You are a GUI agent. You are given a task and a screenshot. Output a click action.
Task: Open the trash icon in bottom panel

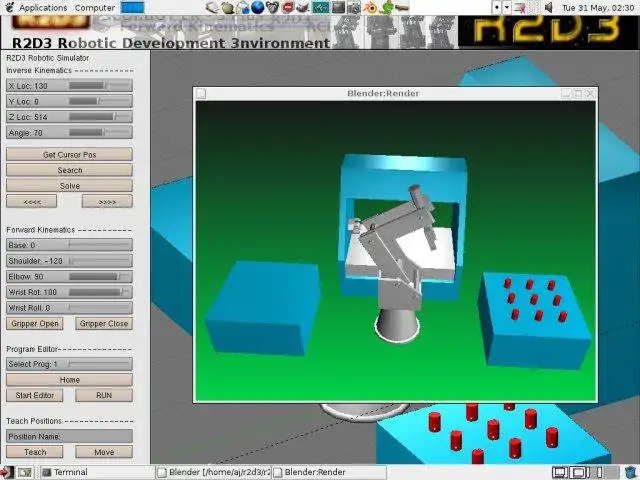click(x=631, y=473)
